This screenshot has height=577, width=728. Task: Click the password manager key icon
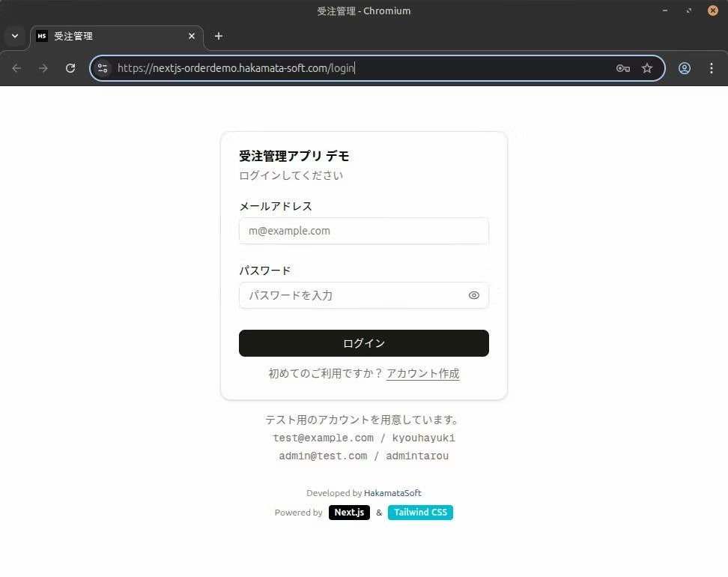pos(622,68)
